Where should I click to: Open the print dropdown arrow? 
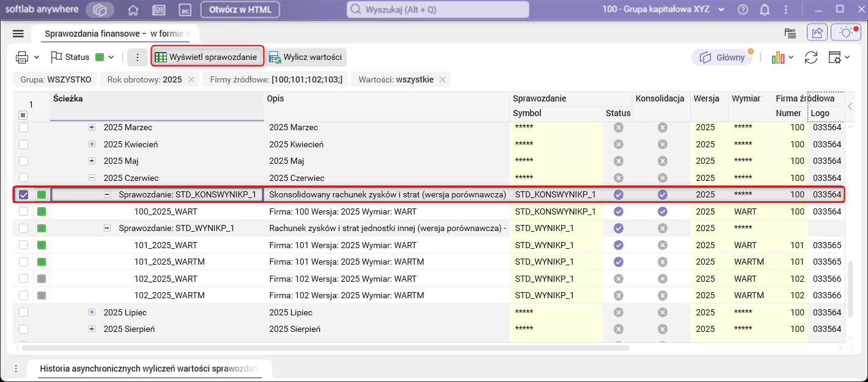tap(37, 57)
